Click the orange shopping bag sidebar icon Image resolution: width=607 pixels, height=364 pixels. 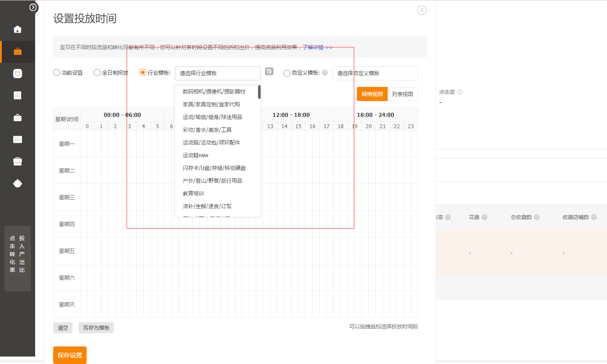18,52
